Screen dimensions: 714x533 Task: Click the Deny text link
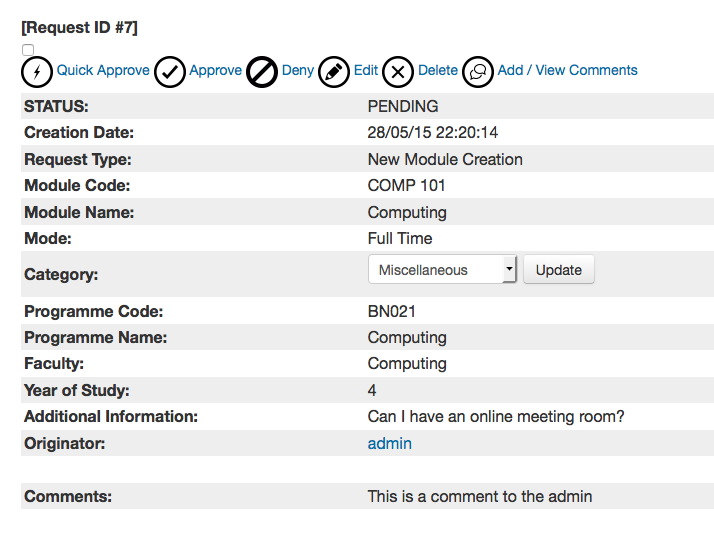[298, 71]
